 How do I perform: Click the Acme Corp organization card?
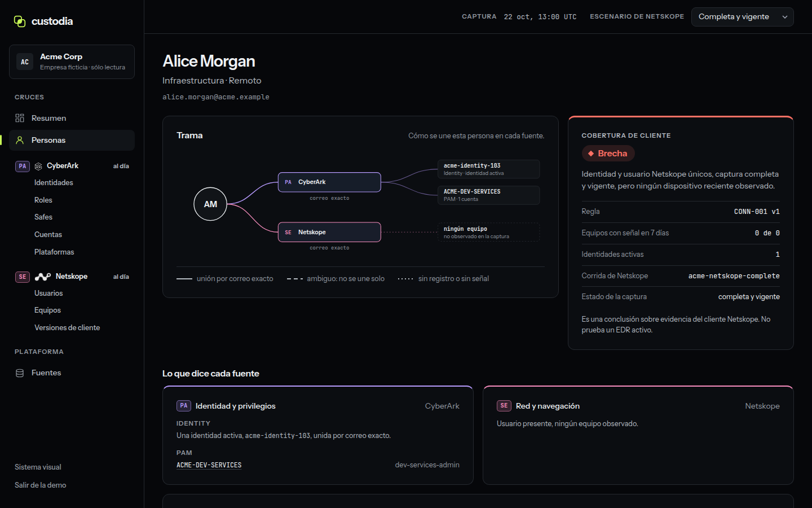click(72, 62)
